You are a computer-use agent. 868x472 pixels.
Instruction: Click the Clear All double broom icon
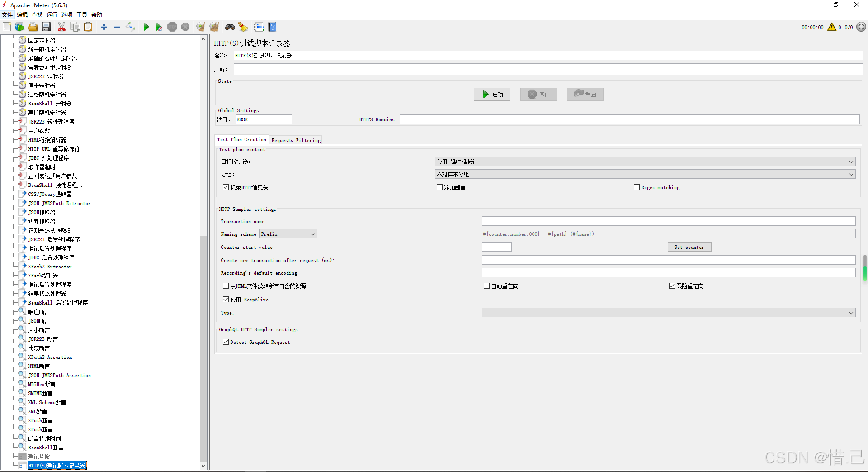tap(214, 27)
